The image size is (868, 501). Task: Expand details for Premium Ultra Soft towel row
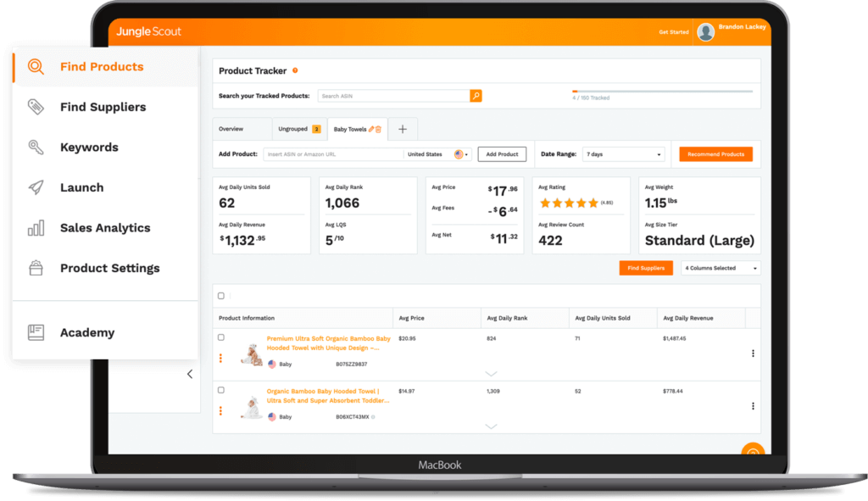(491, 374)
